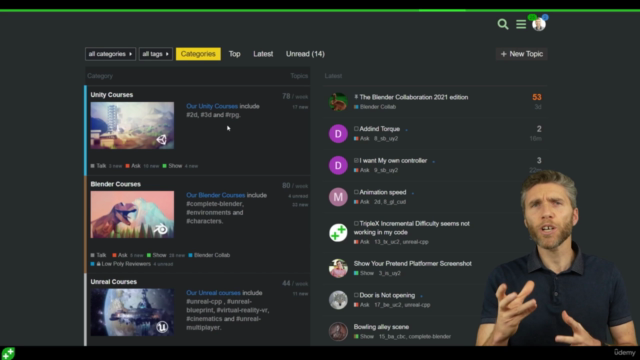Open the Addind Torque topic
This screenshot has width=640, height=360.
click(x=380, y=129)
